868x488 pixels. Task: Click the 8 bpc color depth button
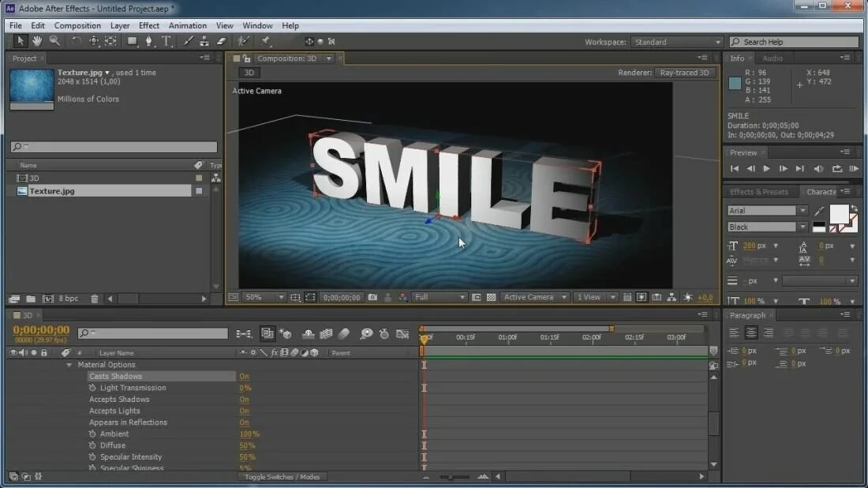68,298
